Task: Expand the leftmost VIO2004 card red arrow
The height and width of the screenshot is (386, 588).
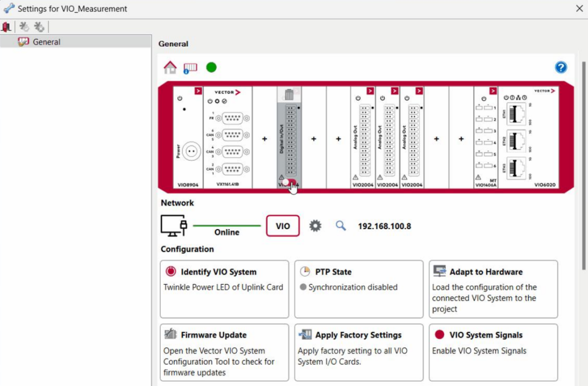Action: click(x=370, y=91)
